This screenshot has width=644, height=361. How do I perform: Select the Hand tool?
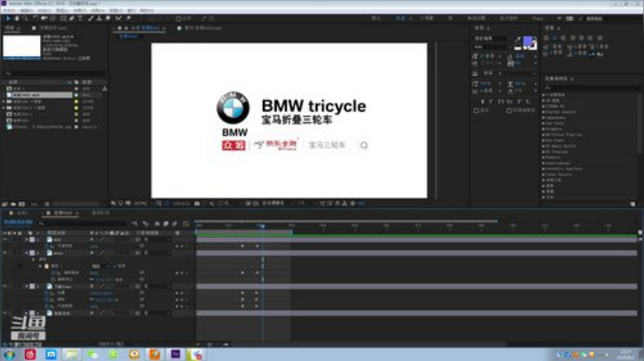click(x=17, y=19)
